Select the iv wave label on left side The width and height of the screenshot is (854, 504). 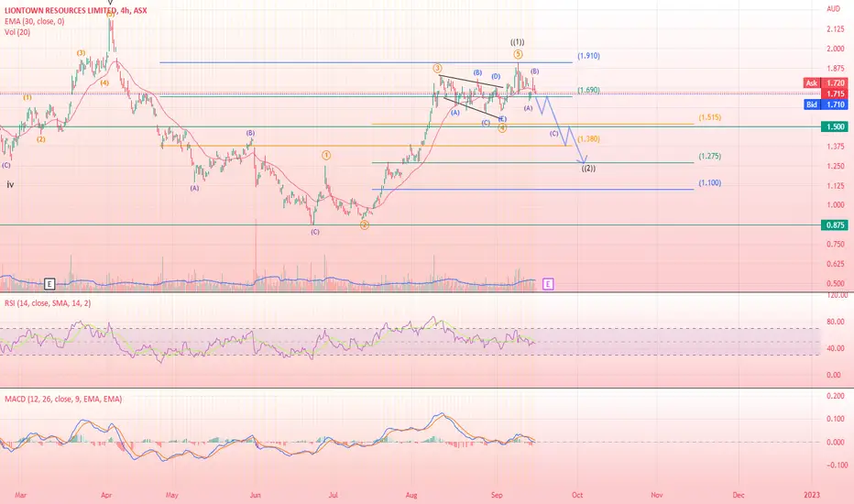[10, 185]
